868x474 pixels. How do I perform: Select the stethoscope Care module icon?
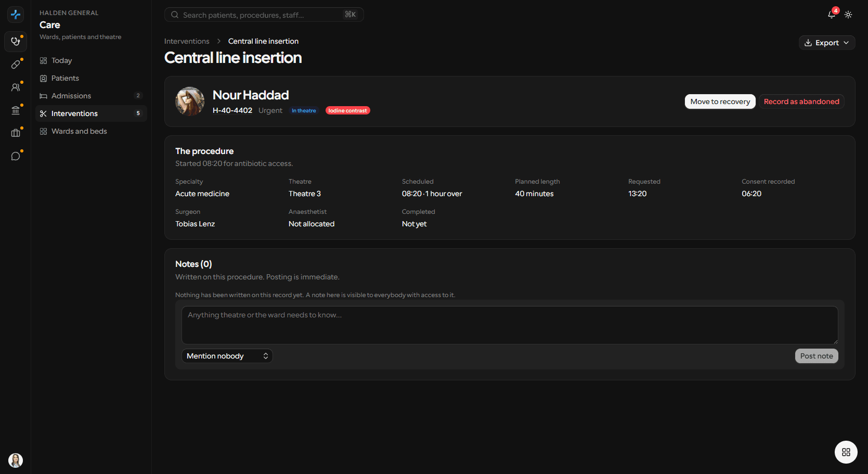tap(16, 41)
